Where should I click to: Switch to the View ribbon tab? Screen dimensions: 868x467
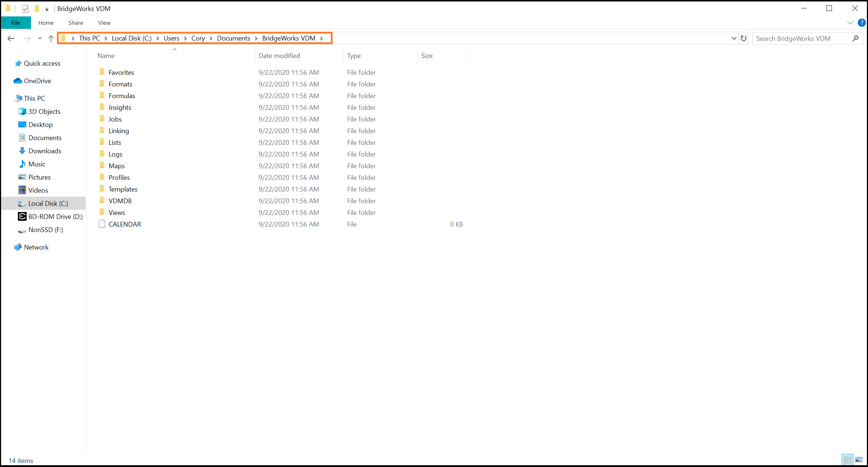click(104, 22)
